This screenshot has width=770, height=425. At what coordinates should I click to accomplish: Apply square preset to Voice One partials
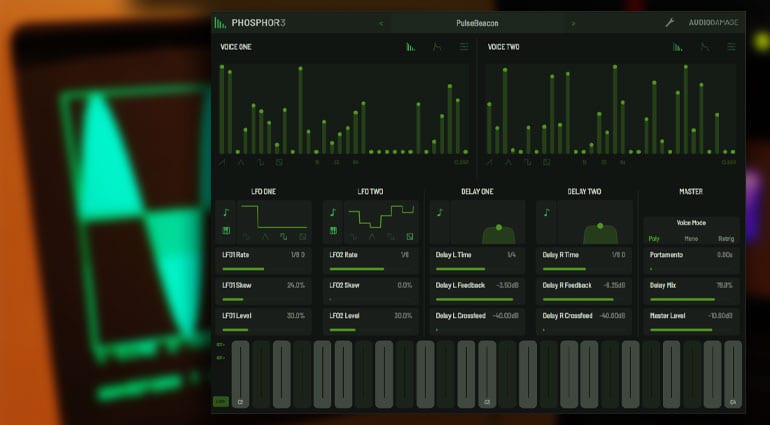click(260, 162)
